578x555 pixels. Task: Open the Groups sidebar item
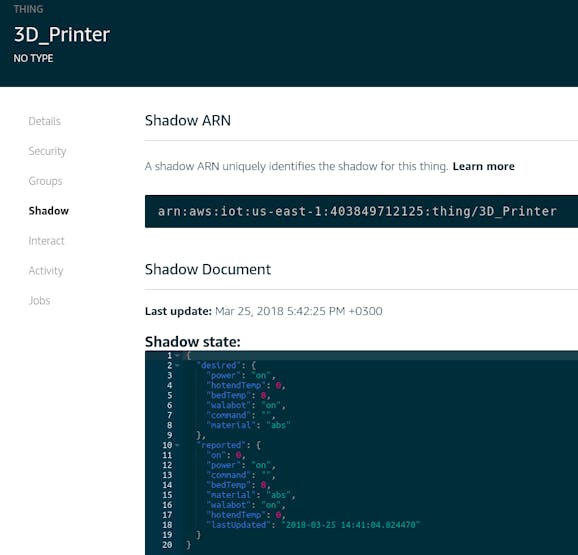pyautogui.click(x=45, y=181)
